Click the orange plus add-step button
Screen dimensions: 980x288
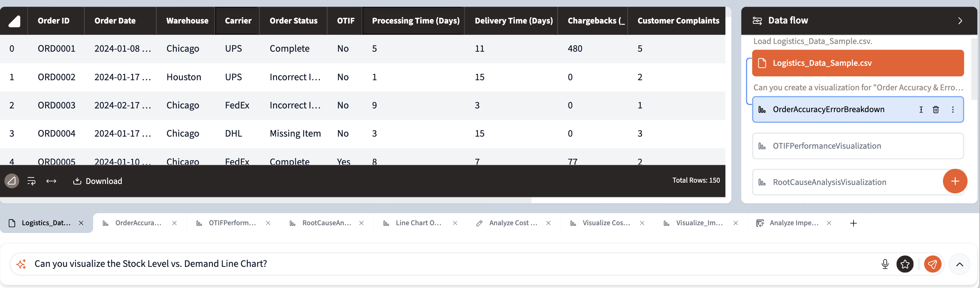(x=954, y=181)
